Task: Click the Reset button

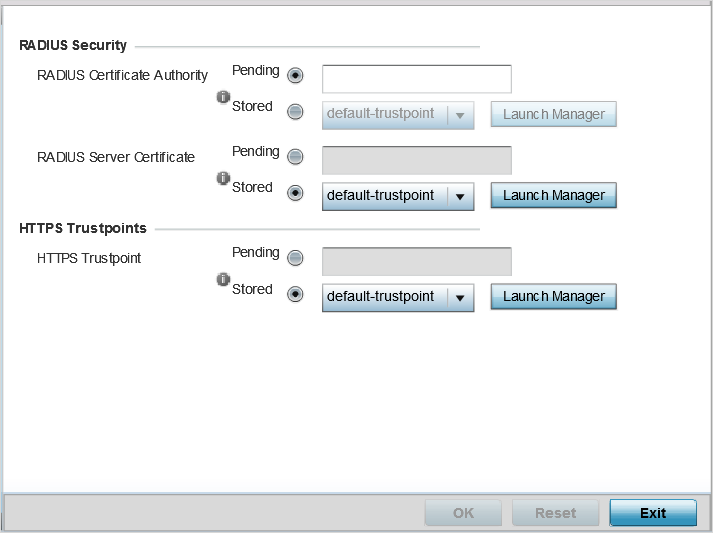Action: [555, 513]
